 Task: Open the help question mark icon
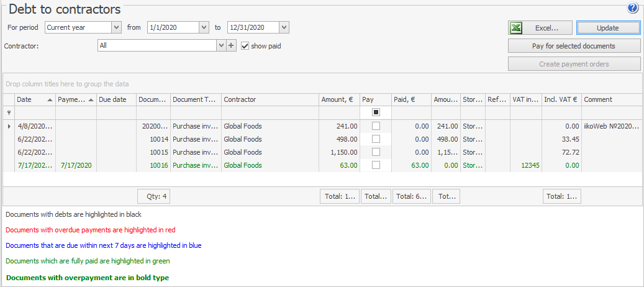coord(633,8)
